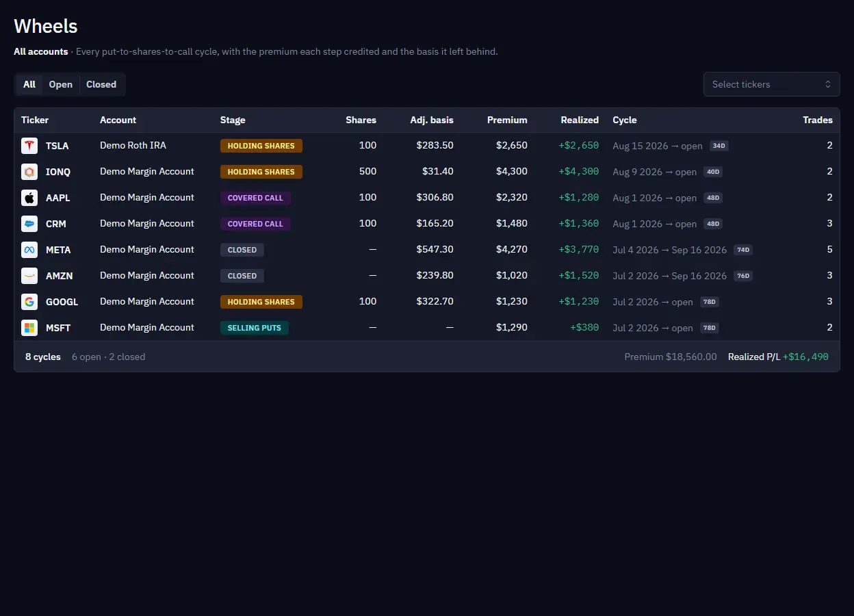Image resolution: width=854 pixels, height=616 pixels.
Task: Click AAPL's COVERED CALL stage badge
Action: tap(255, 198)
